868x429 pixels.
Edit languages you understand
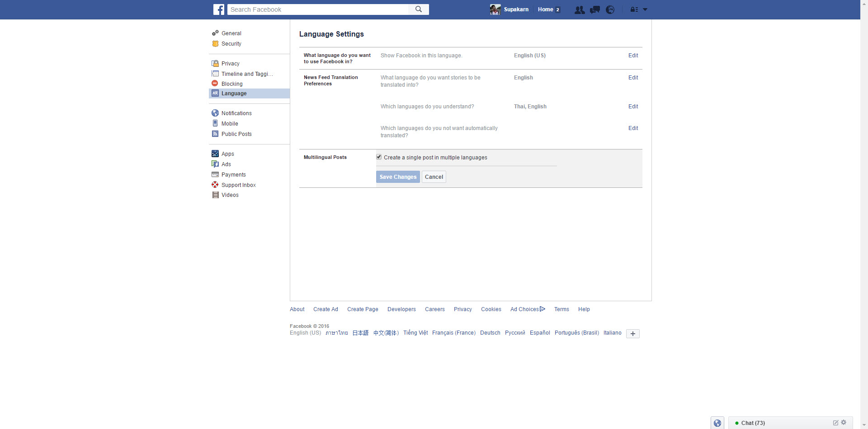coord(633,107)
